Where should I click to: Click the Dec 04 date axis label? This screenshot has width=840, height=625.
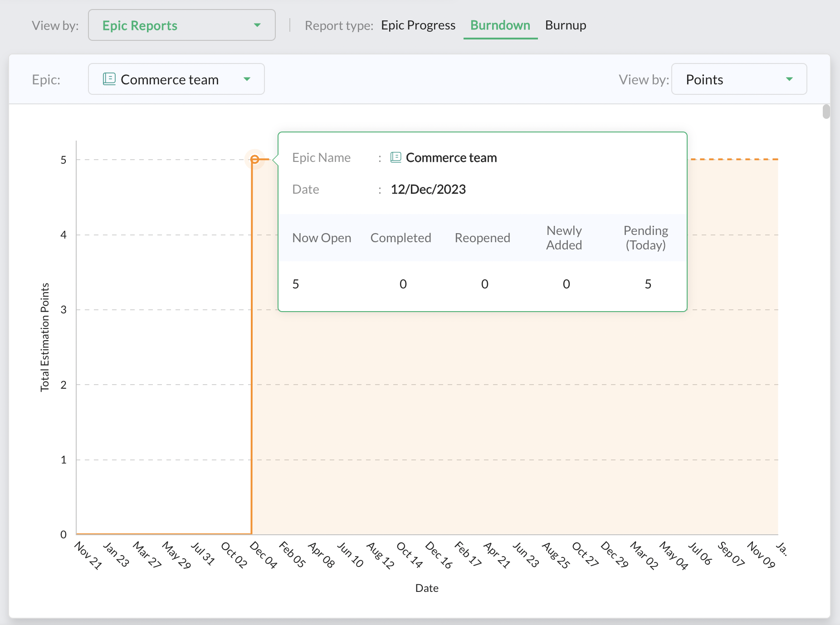263,555
